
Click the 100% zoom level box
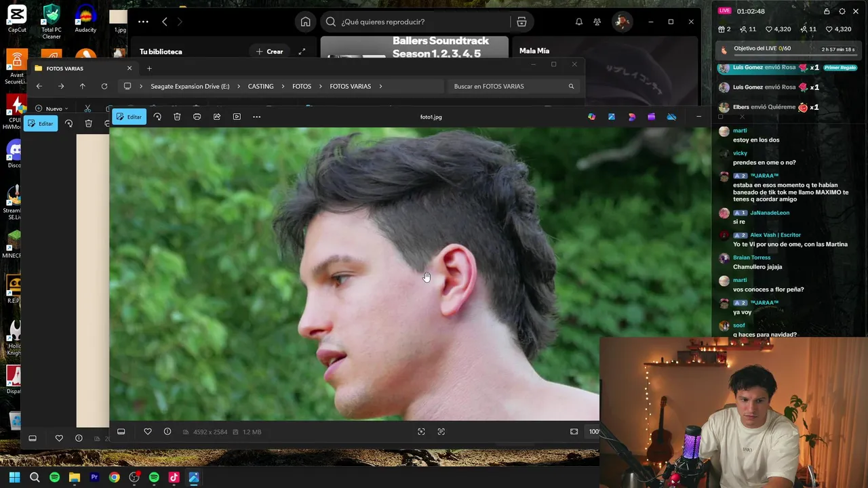(593, 432)
